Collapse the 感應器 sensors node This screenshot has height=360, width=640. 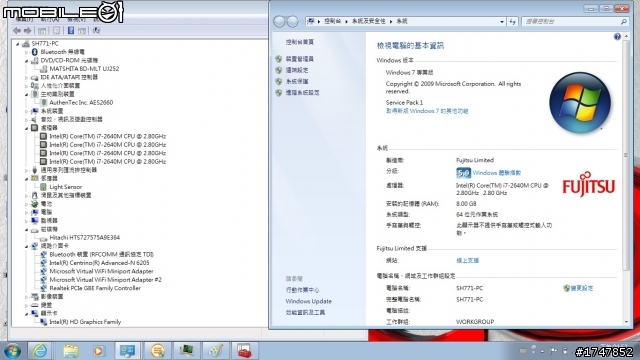pyautogui.click(x=27, y=179)
